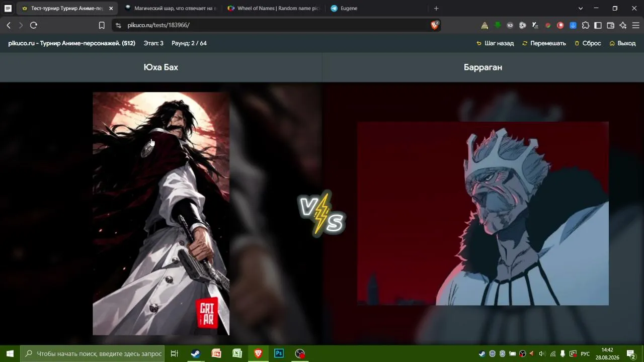Open Excel from the taskbar
Image resolution: width=644 pixels, height=362 pixels.
point(237,353)
